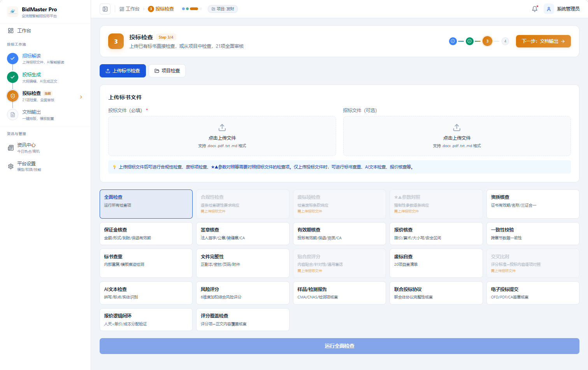
Task: Open notifications via the bell icon
Action: tap(535, 9)
